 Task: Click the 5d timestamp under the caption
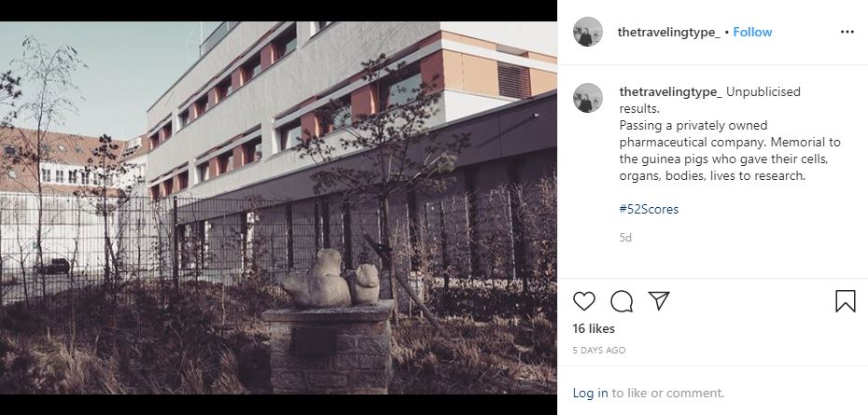[x=625, y=238]
